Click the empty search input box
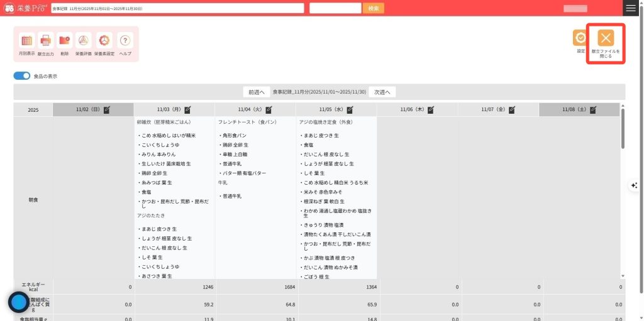 [335, 8]
